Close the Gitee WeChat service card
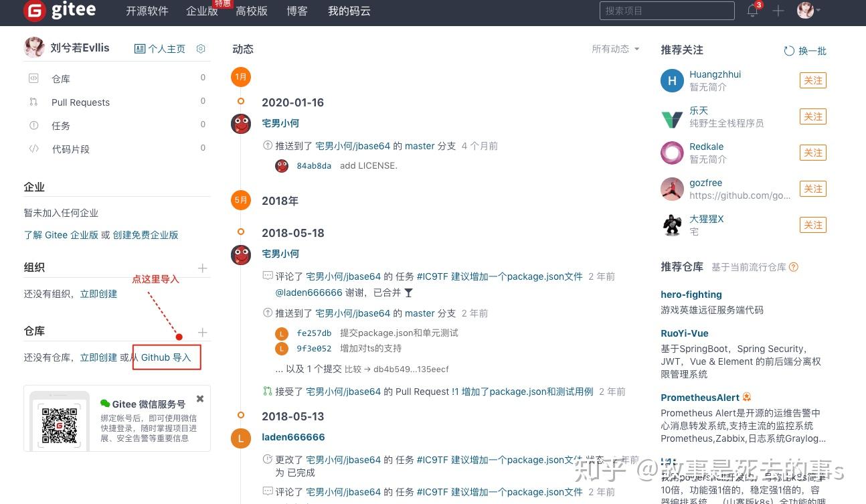This screenshot has height=504, width=866. pos(199,399)
